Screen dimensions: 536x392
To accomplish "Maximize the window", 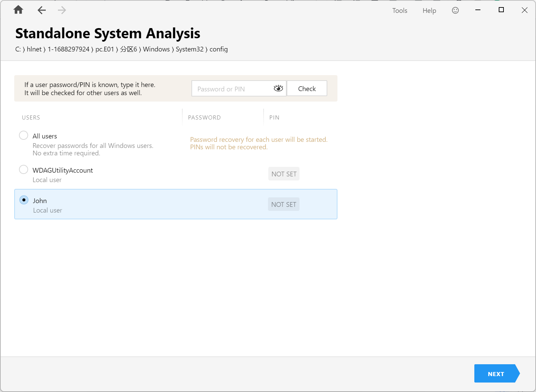I will pyautogui.click(x=501, y=10).
